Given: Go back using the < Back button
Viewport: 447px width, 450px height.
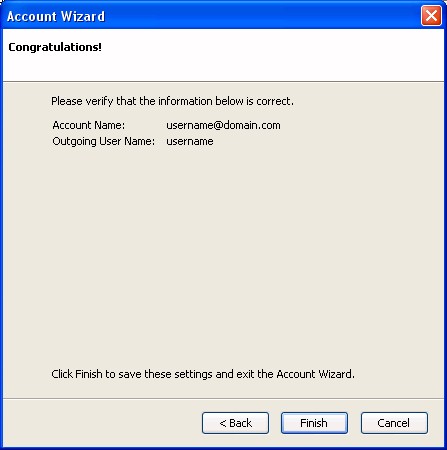Looking at the screenshot, I should click(x=235, y=423).
